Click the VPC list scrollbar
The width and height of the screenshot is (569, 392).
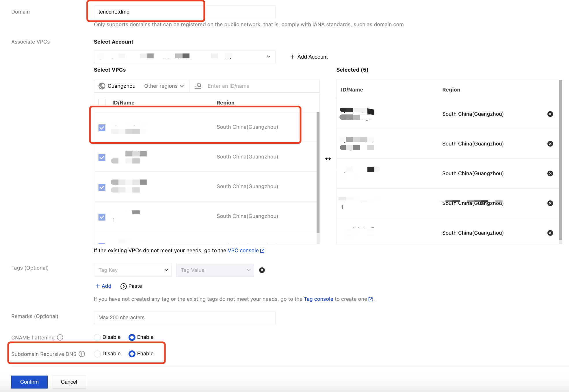tap(318, 173)
